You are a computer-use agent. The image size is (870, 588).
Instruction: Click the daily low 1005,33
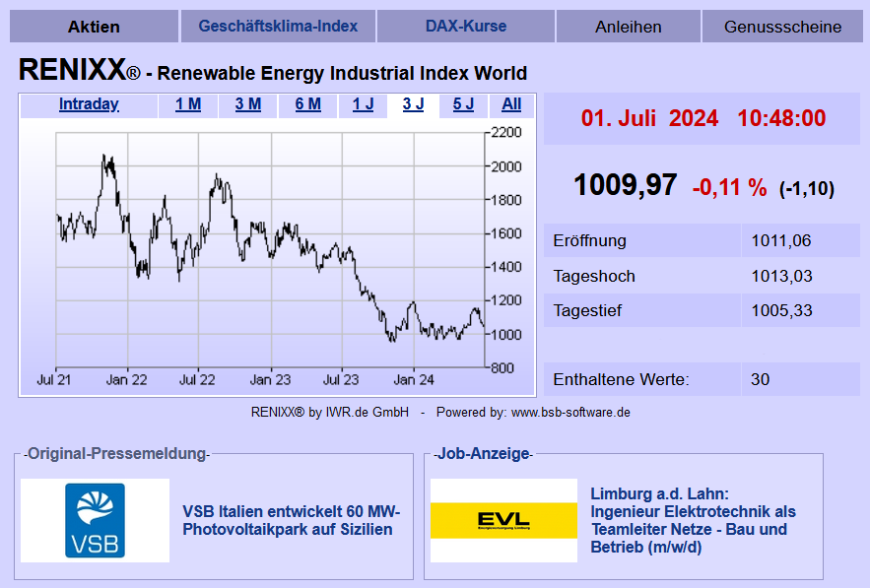[781, 310]
